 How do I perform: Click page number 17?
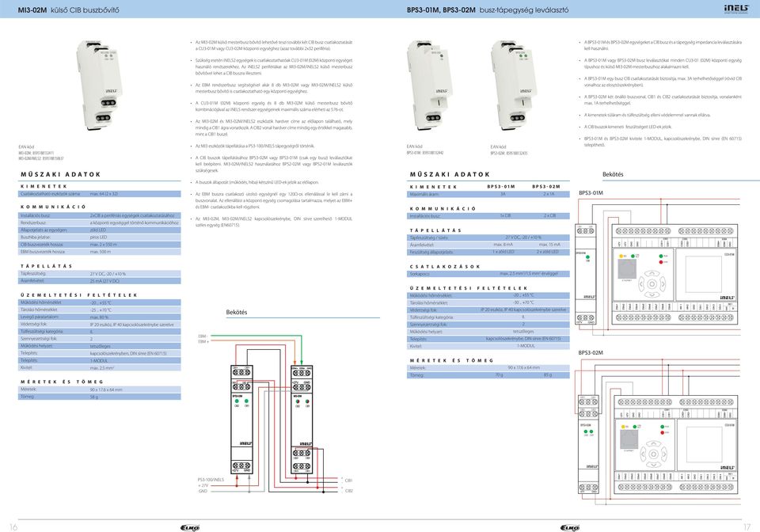tap(747, 527)
